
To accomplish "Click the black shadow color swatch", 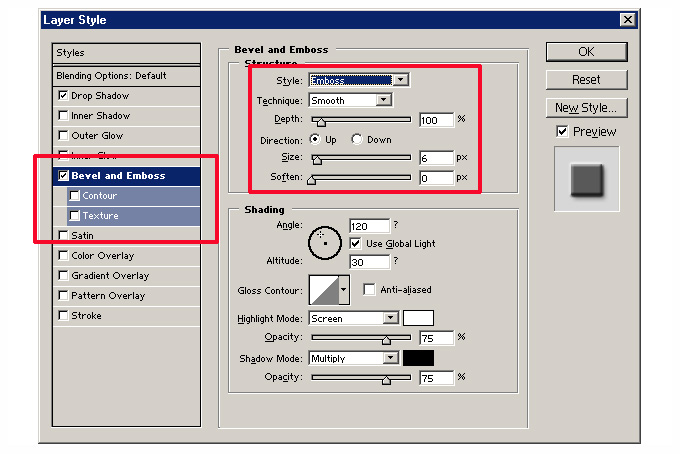I will pos(418,358).
